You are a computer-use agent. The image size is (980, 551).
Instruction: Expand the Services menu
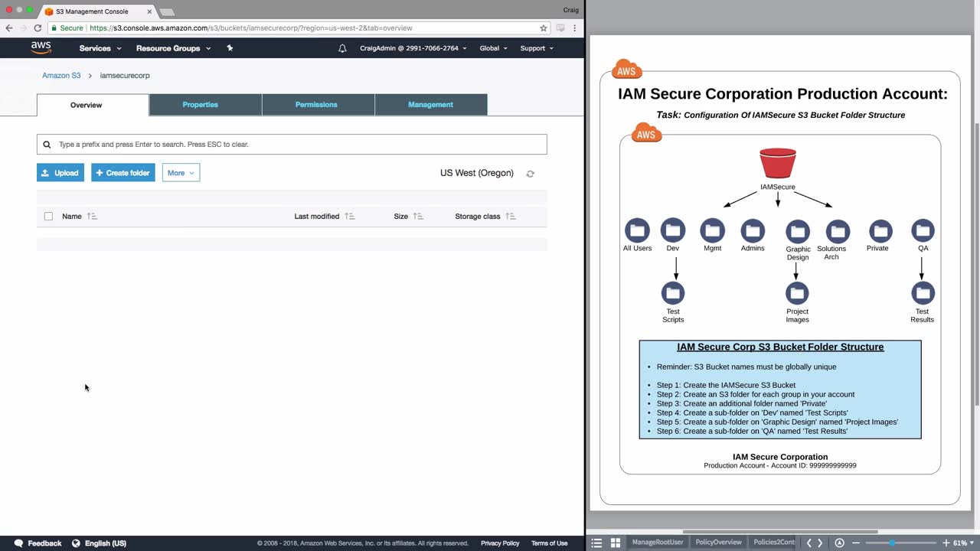click(x=100, y=48)
